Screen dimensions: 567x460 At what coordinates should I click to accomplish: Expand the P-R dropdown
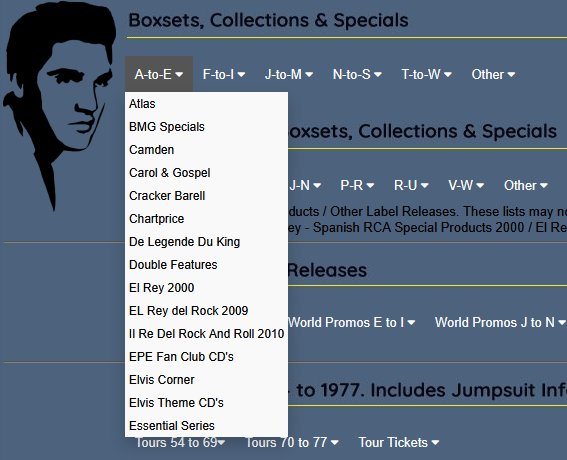coord(357,185)
